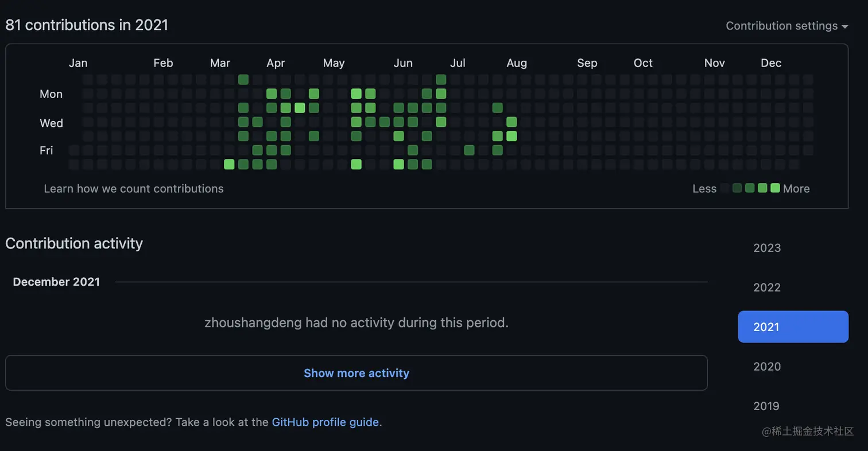Select the top-row green square in late March

tap(243, 79)
